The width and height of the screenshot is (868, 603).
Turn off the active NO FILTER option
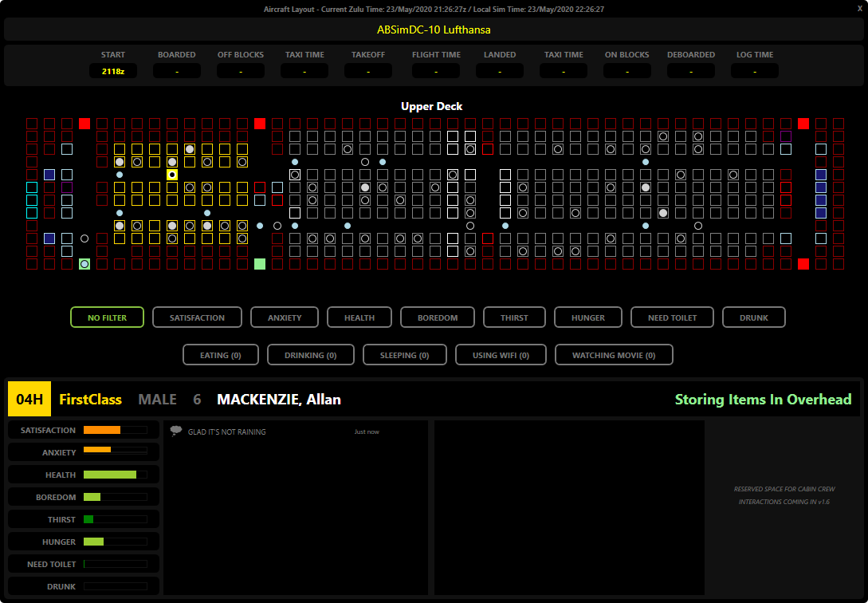[108, 317]
